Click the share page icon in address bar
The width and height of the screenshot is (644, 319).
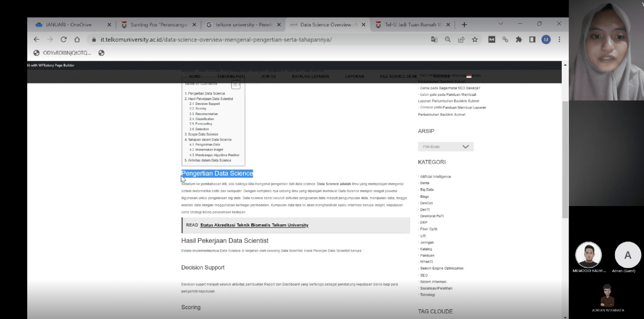click(461, 39)
